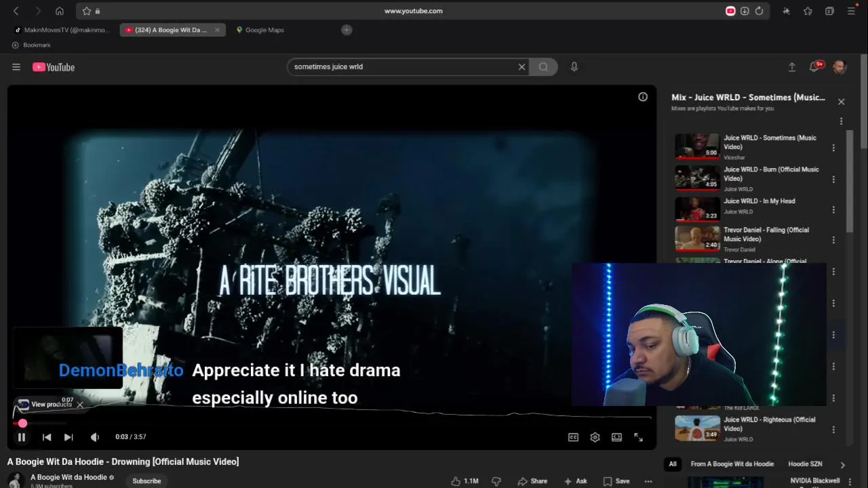The image size is (868, 488).
Task: Enter fullscreen on the video player
Action: [x=638, y=437]
